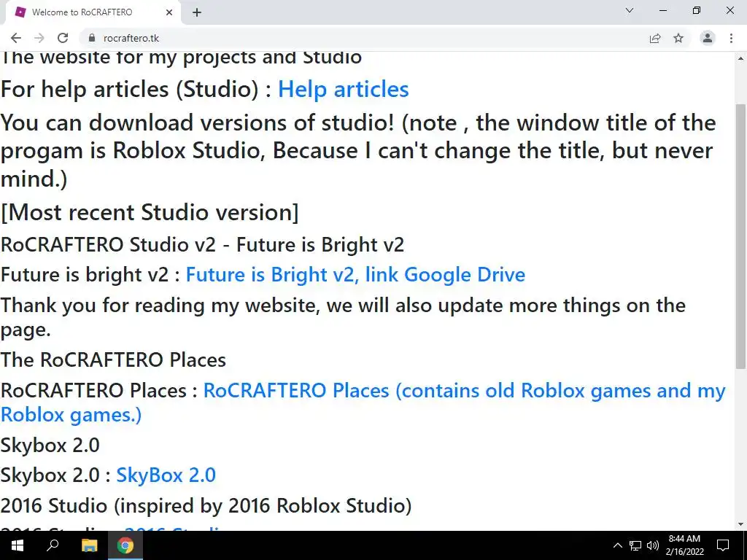Open a new tab with the plus button
The height and width of the screenshot is (560, 747).
(x=197, y=12)
